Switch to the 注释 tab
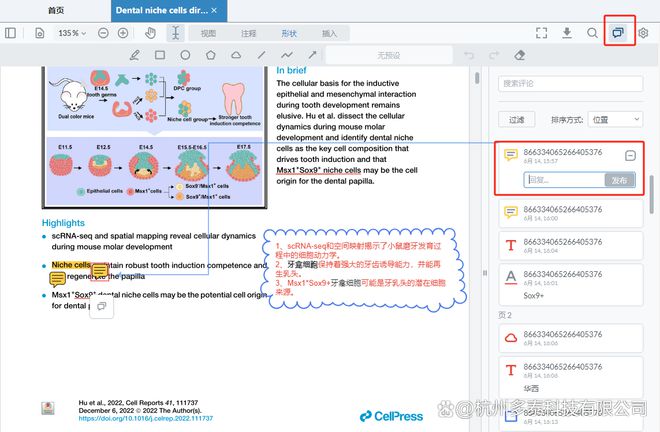The width and height of the screenshot is (660, 432). (x=248, y=33)
